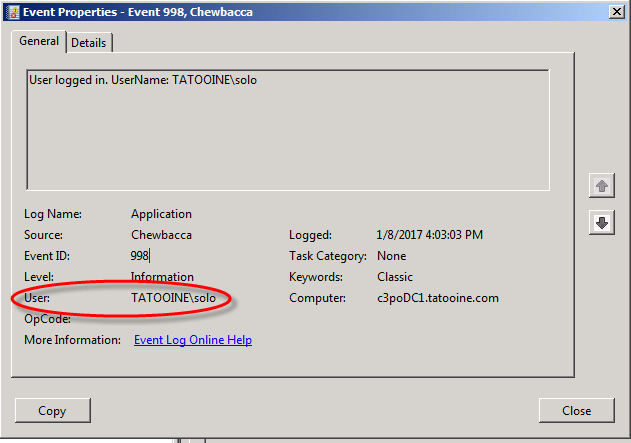The height and width of the screenshot is (443, 631).
Task: Click the Keywords: label
Action: 316,277
